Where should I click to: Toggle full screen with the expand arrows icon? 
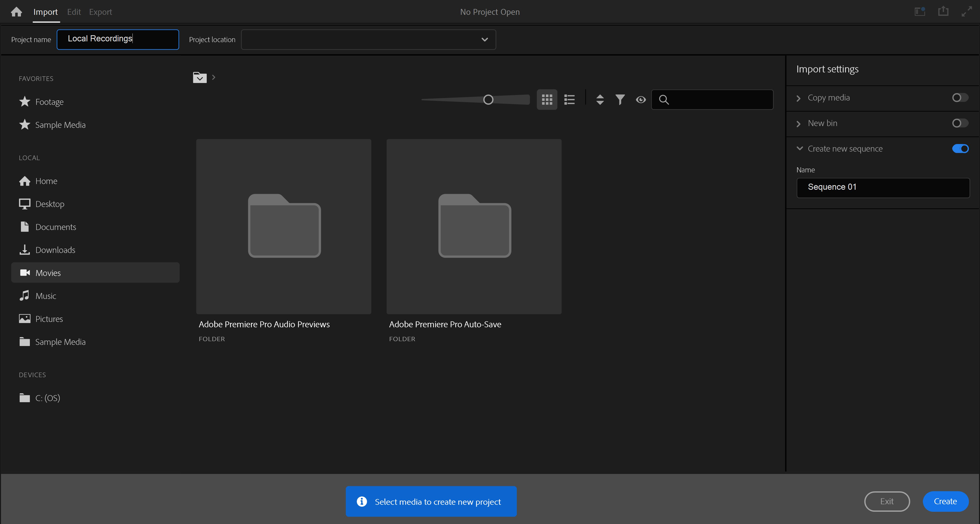coord(967,12)
